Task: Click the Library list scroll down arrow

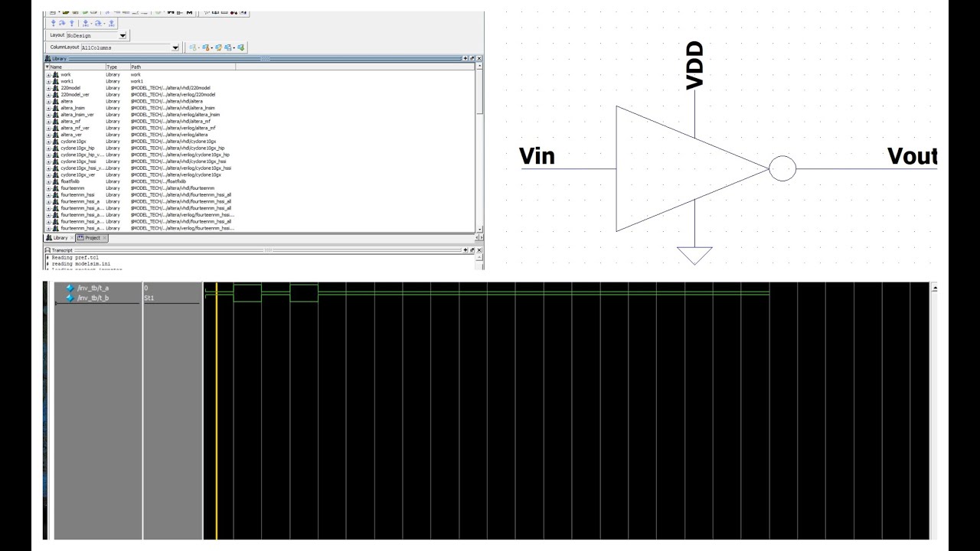Action: point(480,229)
